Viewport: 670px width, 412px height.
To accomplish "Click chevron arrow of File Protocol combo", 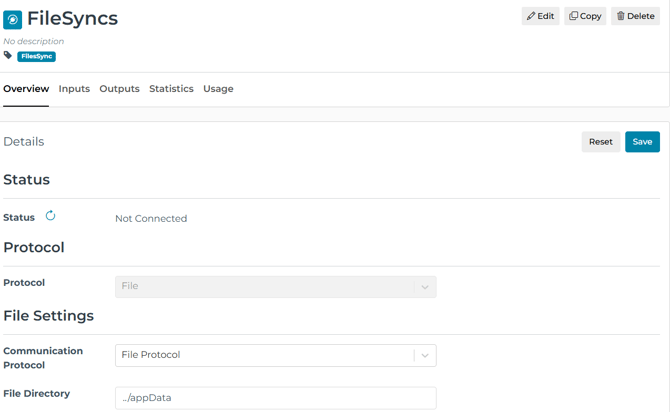I will pos(425,356).
